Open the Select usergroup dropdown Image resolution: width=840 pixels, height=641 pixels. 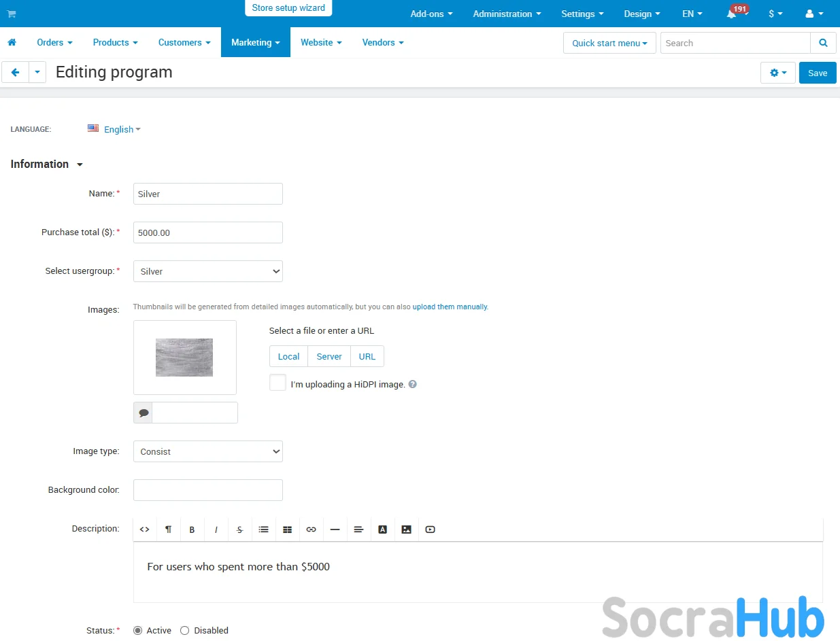coord(208,271)
